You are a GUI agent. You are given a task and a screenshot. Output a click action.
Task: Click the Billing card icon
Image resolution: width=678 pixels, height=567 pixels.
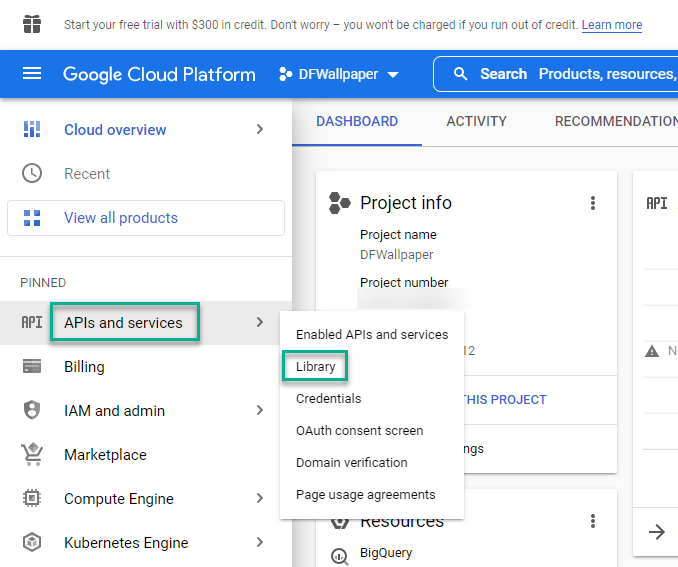[x=32, y=366]
